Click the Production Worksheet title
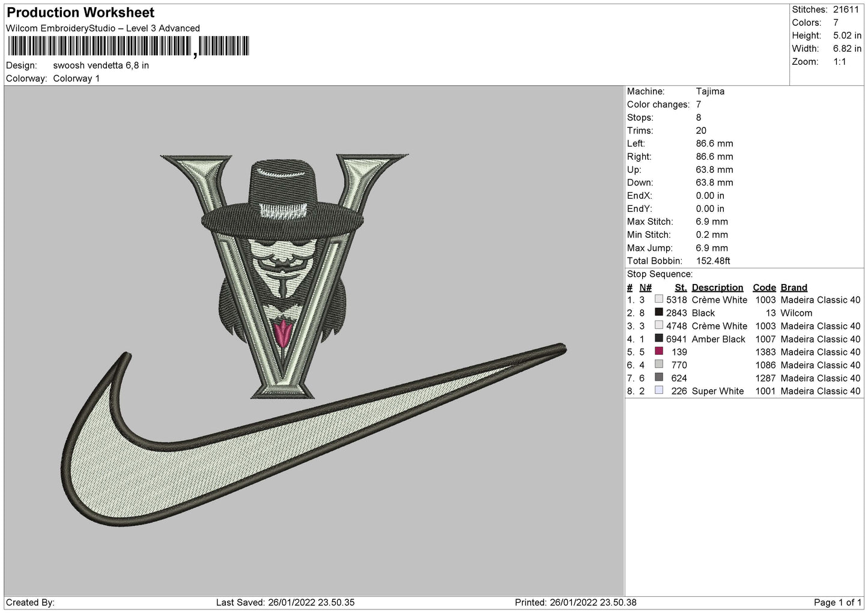 (x=80, y=13)
